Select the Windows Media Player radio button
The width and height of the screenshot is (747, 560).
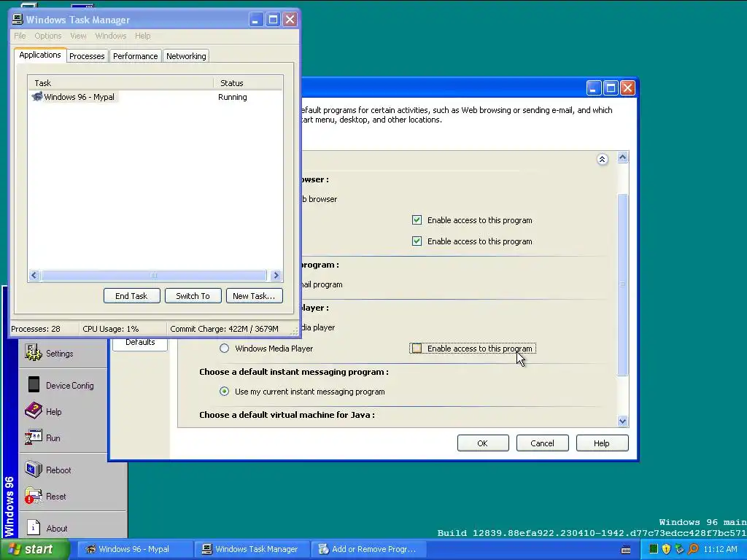click(224, 349)
